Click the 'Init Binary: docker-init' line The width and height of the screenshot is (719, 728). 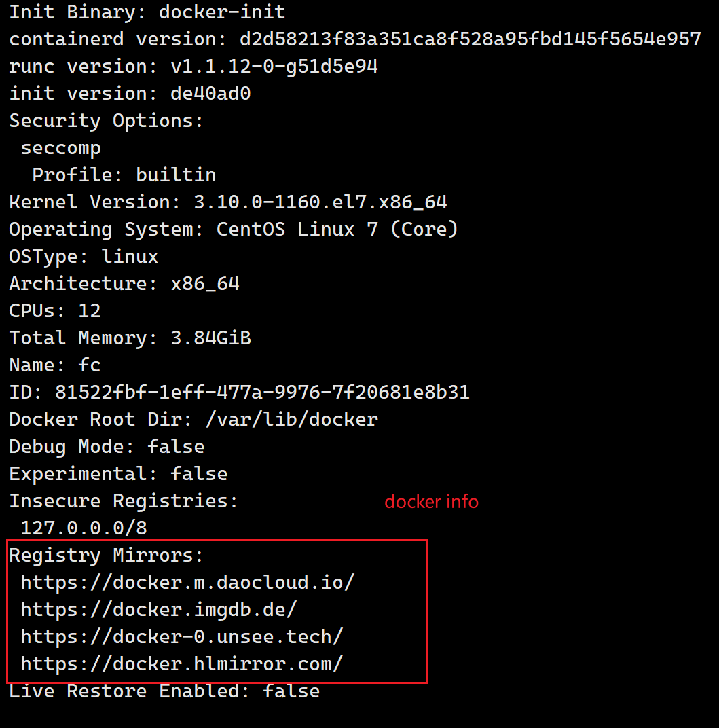[x=147, y=12]
